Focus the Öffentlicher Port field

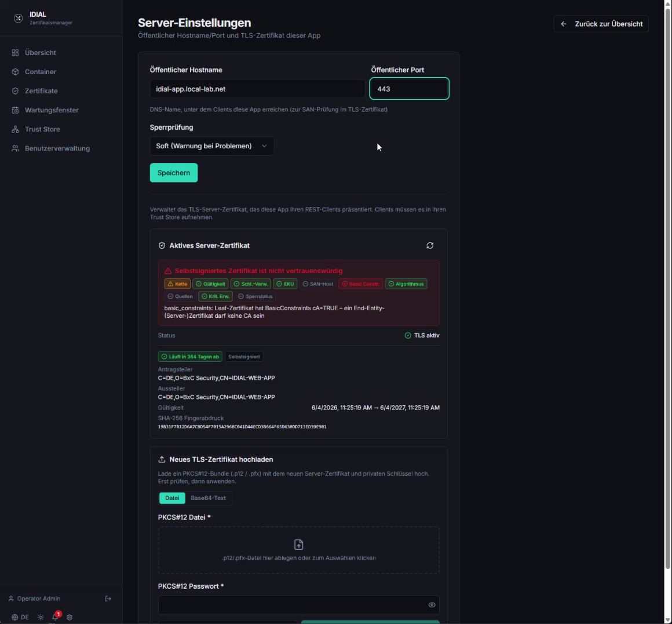click(x=410, y=89)
